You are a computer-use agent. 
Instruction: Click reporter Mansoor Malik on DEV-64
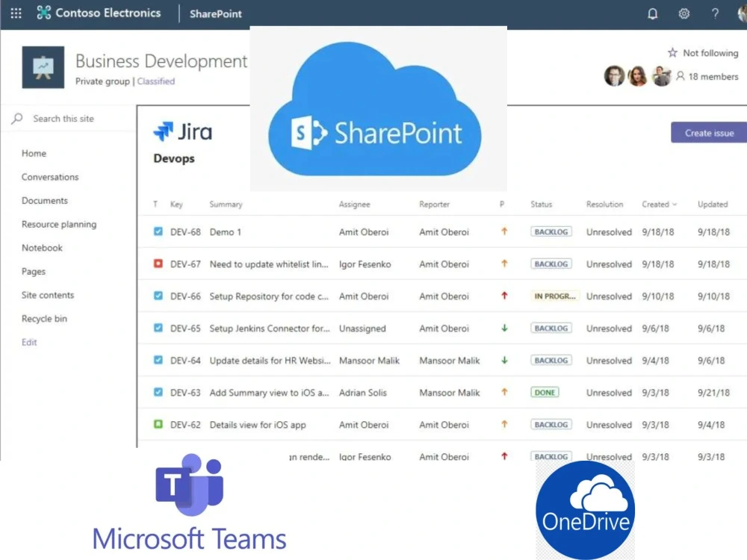pos(449,361)
